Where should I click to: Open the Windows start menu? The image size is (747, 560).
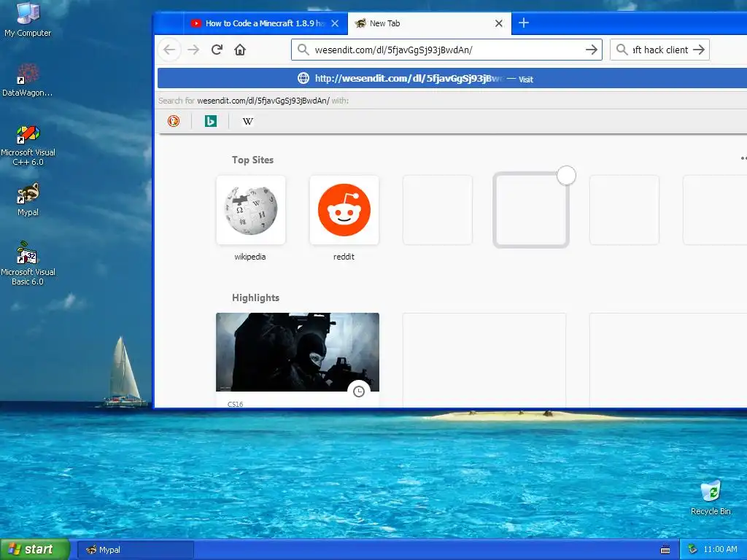pyautogui.click(x=35, y=549)
